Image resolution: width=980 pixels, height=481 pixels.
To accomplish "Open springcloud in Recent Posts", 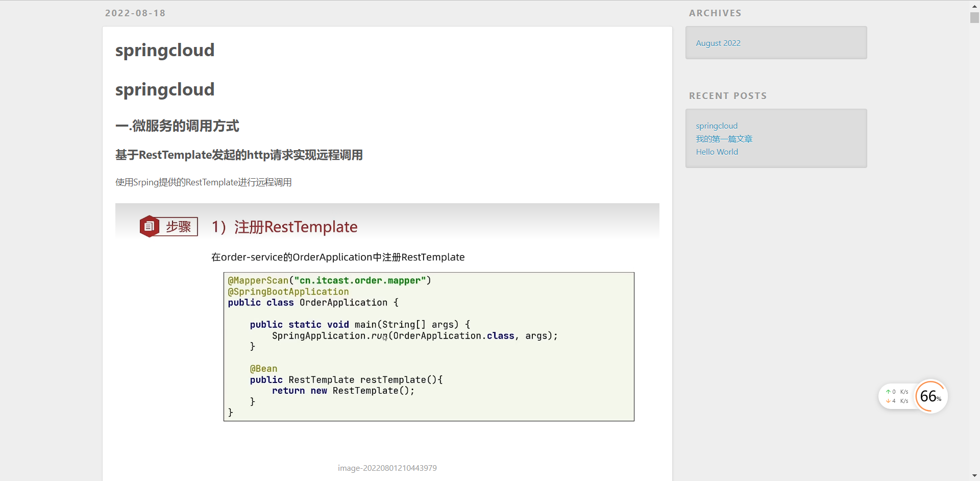I will pyautogui.click(x=716, y=126).
